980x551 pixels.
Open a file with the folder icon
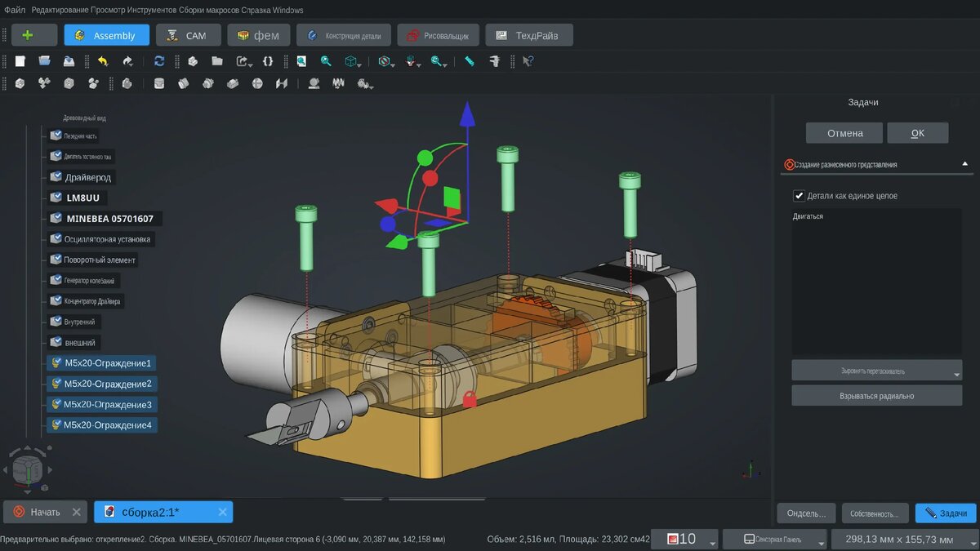pos(45,61)
